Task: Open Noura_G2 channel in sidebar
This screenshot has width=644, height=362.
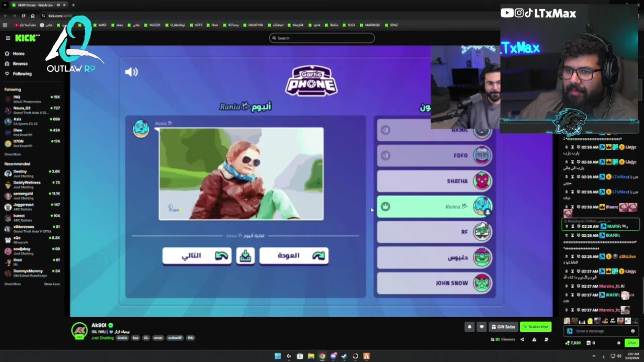Action: [32, 110]
